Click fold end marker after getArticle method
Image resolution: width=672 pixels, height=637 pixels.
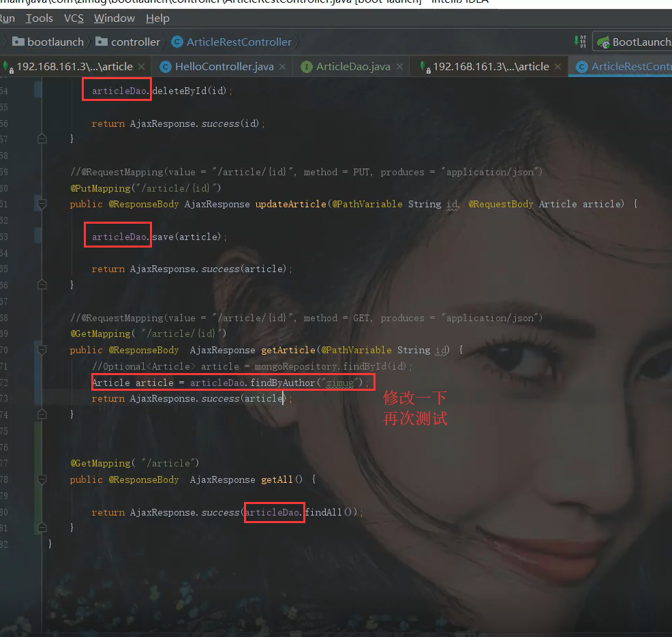point(42,414)
